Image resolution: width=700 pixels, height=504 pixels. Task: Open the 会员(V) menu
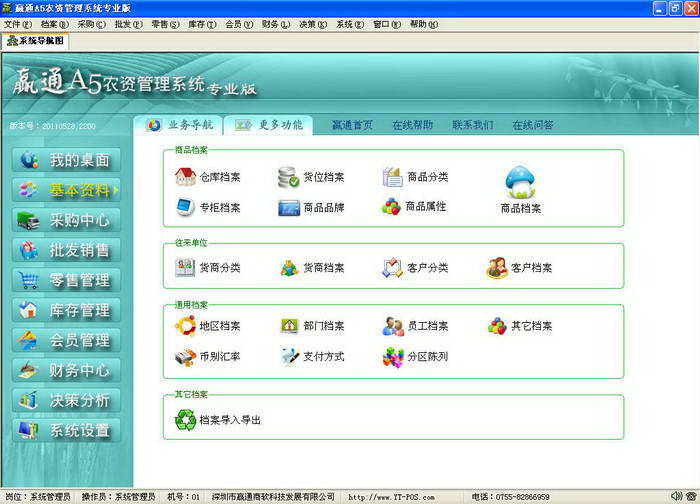(x=239, y=24)
